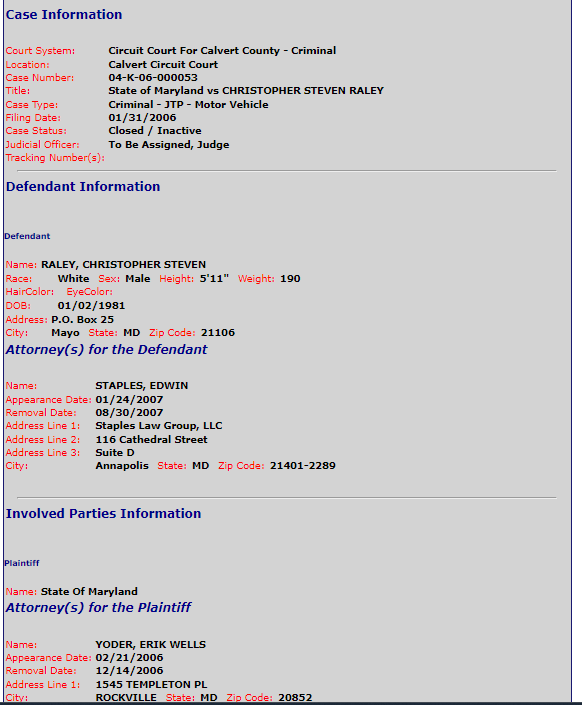This screenshot has height=705, width=582.
Task: Click Involved Parties Information heading
Action: click(103, 513)
